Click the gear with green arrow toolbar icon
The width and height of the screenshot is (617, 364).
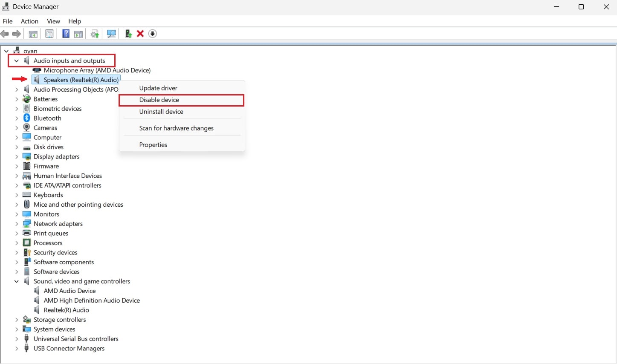point(95,34)
